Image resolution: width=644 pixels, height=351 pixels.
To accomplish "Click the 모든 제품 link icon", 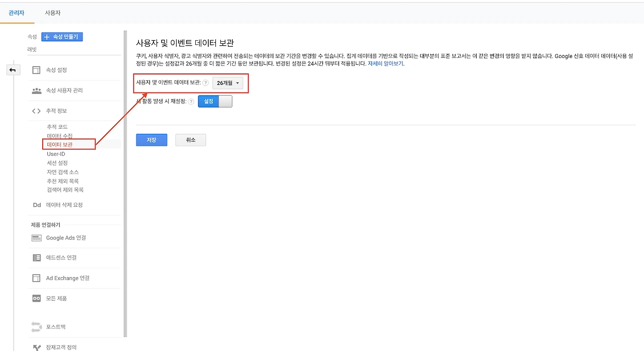I will pyautogui.click(x=36, y=298).
